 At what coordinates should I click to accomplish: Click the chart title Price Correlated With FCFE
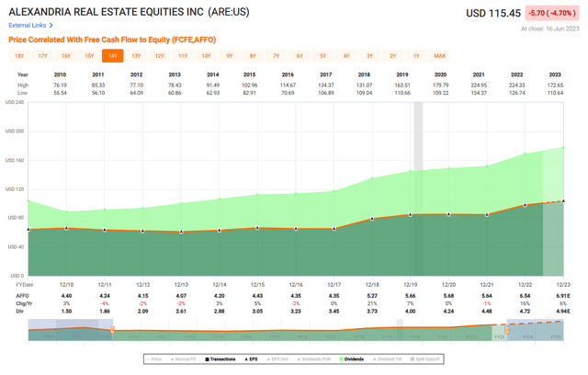[x=112, y=40]
